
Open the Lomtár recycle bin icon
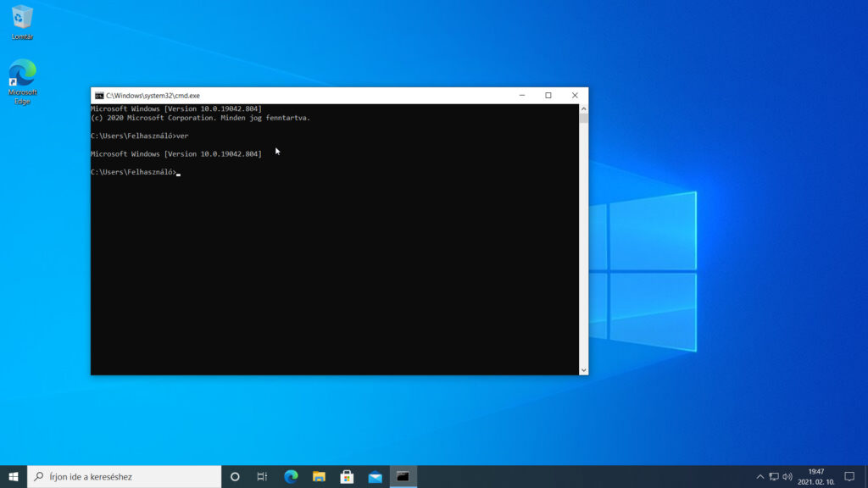[22, 22]
